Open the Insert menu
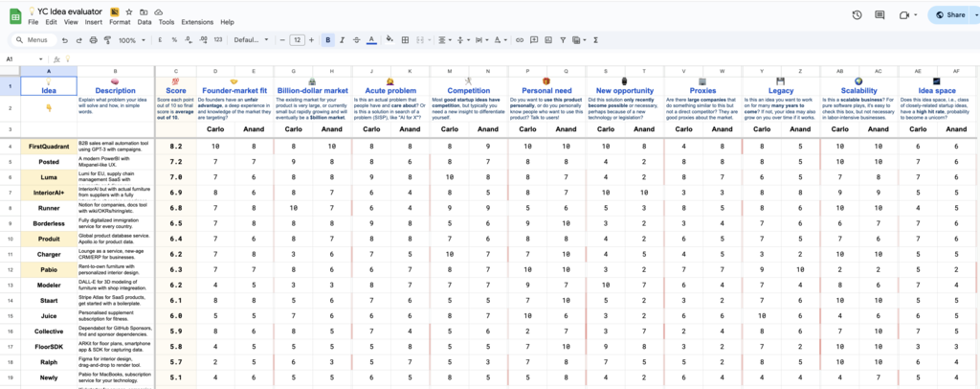 click(94, 22)
